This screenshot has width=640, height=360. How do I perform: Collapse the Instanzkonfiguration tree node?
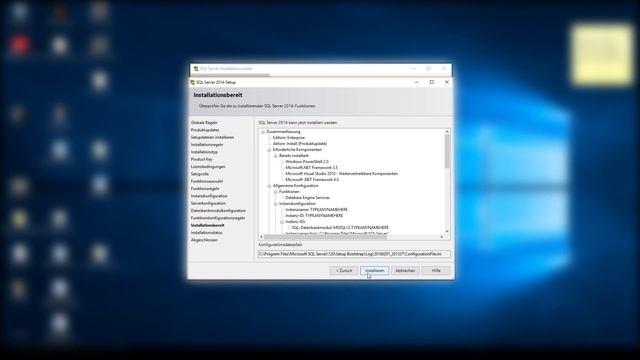pyautogui.click(x=276, y=204)
